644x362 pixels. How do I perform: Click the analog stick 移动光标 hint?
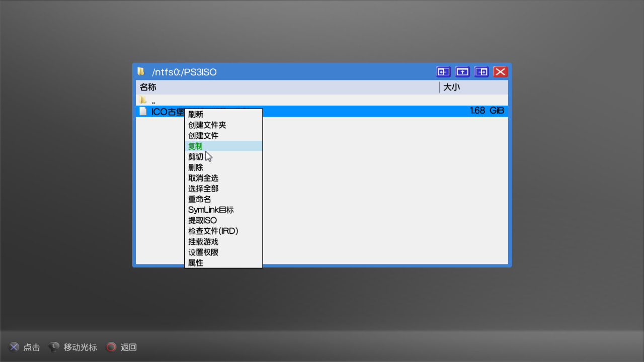coord(73,347)
